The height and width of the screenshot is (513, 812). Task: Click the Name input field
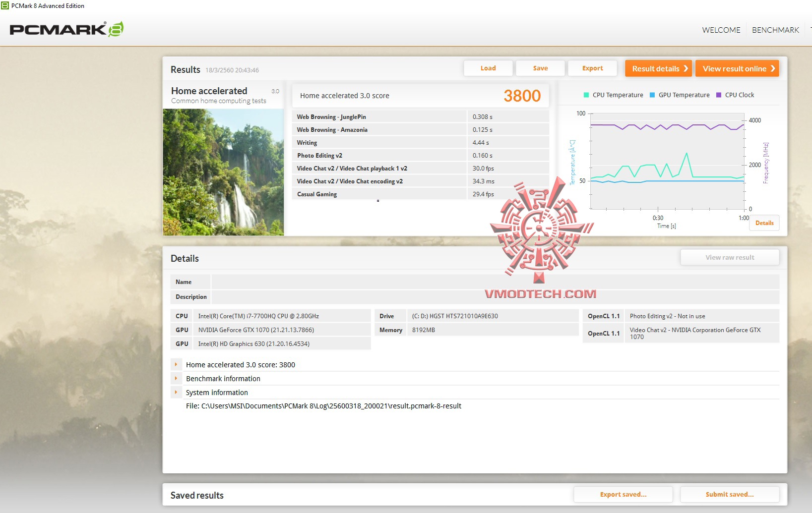495,282
